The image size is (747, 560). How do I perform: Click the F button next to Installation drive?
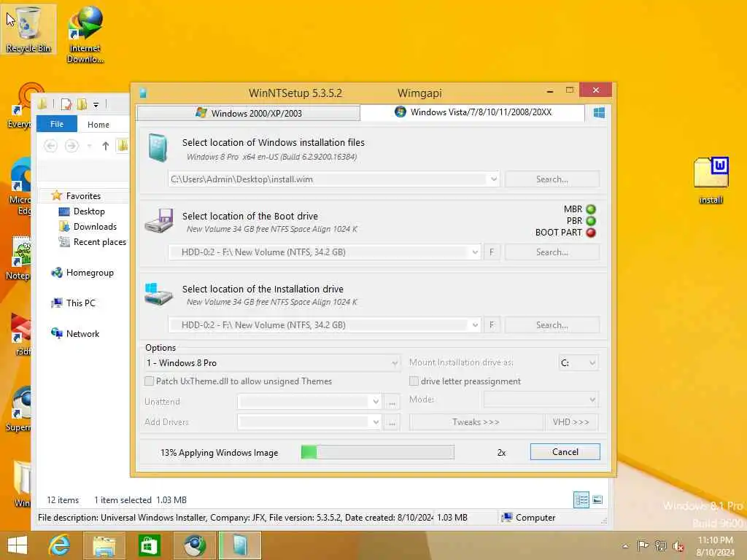pos(492,324)
